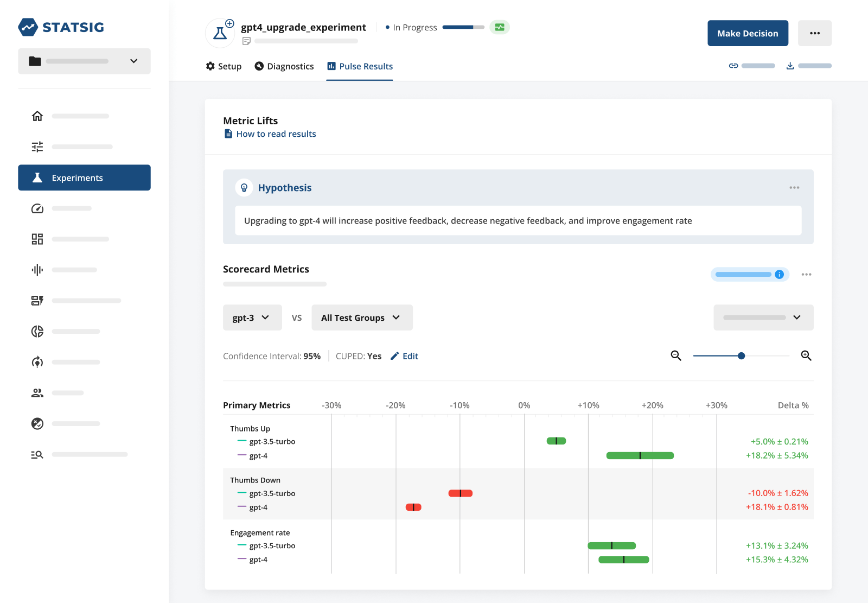Click the description note icon under title

pyautogui.click(x=246, y=41)
